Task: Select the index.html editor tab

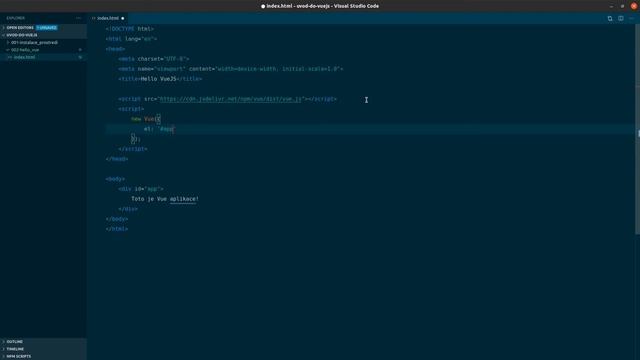Action: tap(108, 18)
